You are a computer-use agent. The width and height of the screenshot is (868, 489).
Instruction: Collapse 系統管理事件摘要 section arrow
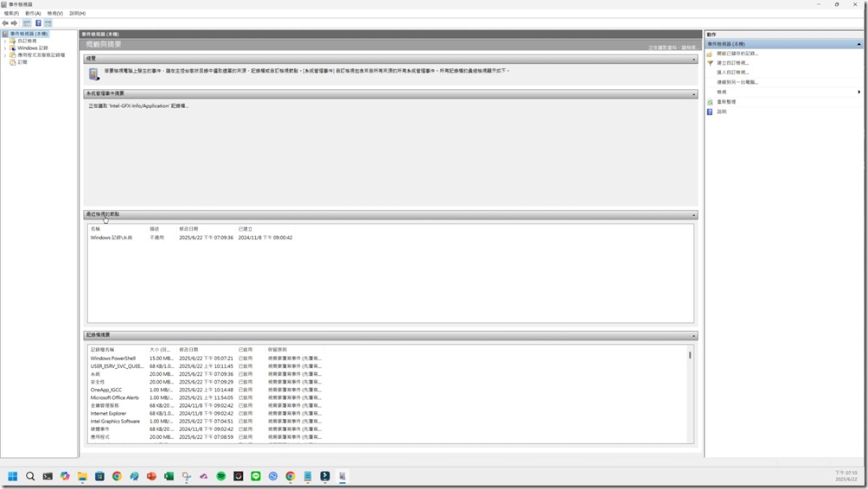pyautogui.click(x=693, y=94)
